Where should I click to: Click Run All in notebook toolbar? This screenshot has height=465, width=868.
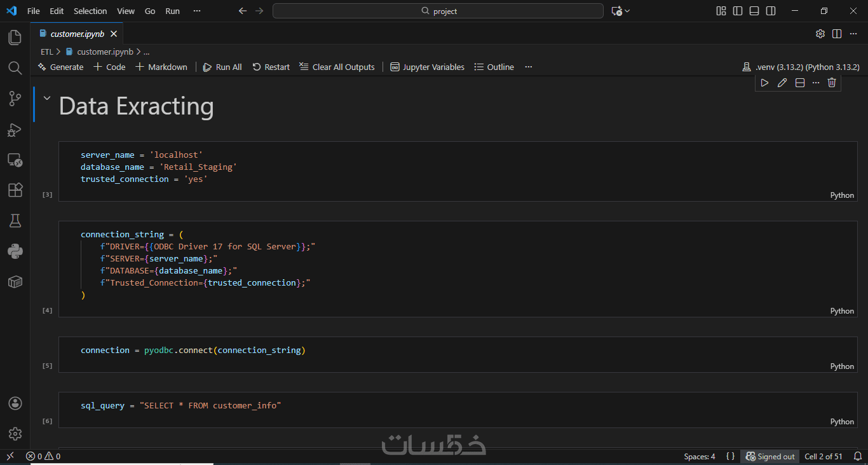(x=222, y=67)
